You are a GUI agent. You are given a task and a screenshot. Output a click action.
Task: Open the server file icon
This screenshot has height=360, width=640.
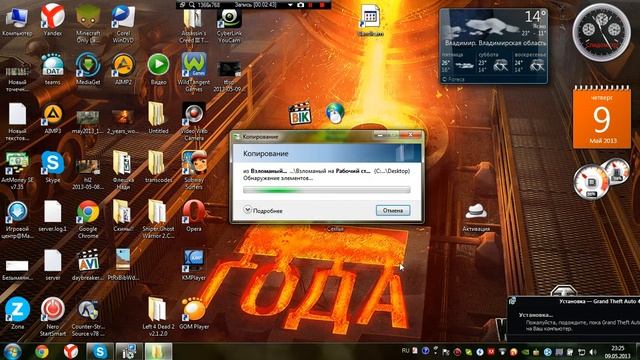[x=53, y=261]
